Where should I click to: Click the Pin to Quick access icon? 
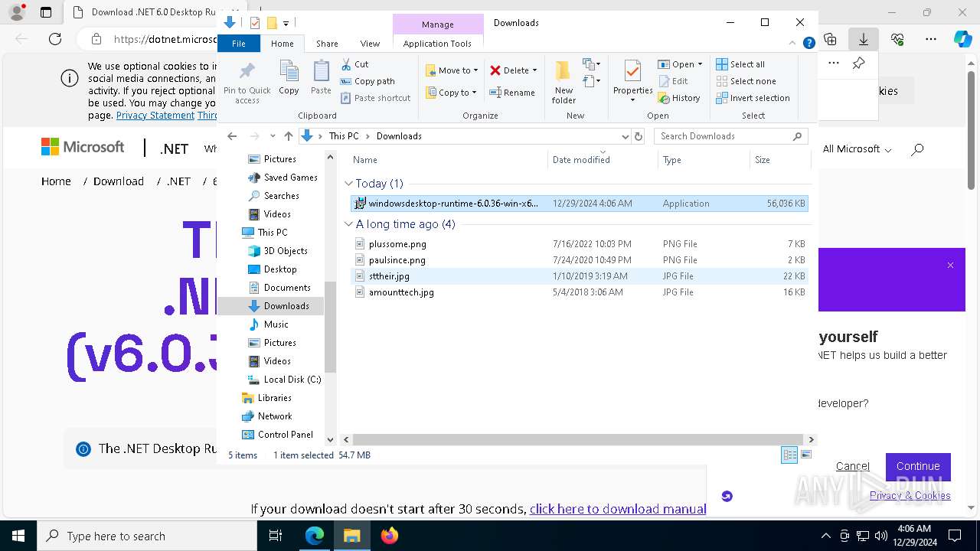[247, 83]
